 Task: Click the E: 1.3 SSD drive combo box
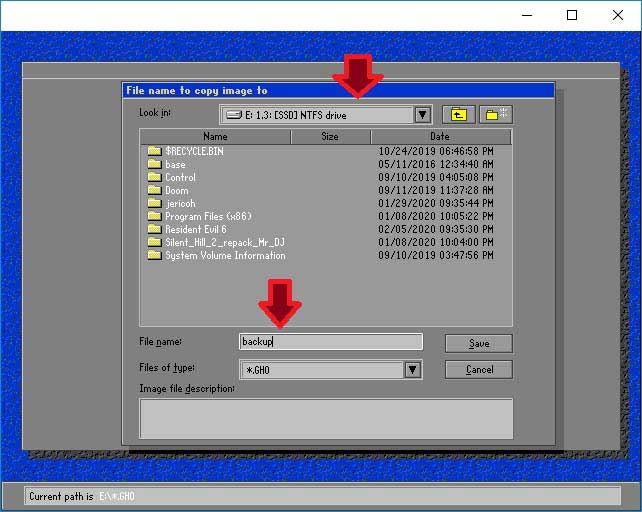point(315,115)
